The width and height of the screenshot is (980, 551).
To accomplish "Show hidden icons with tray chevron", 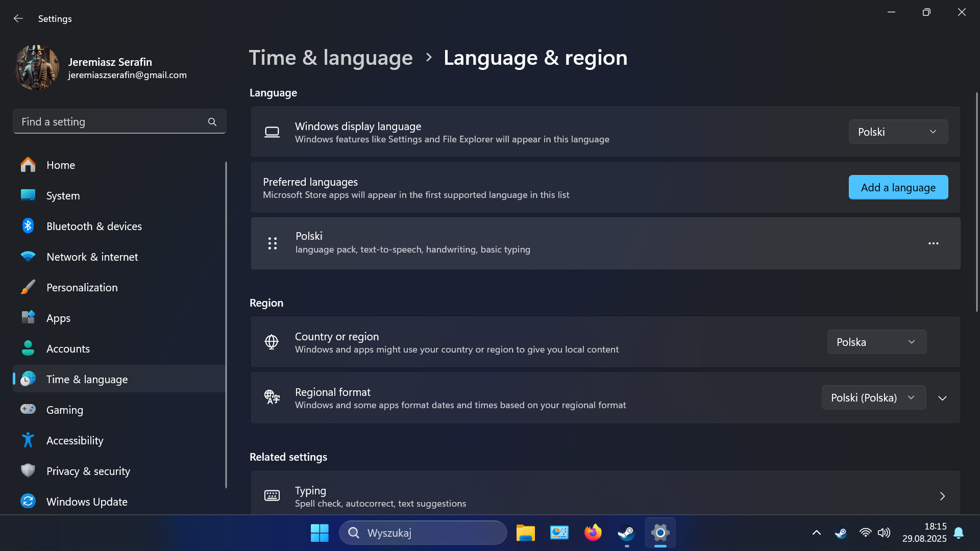I will 816,533.
